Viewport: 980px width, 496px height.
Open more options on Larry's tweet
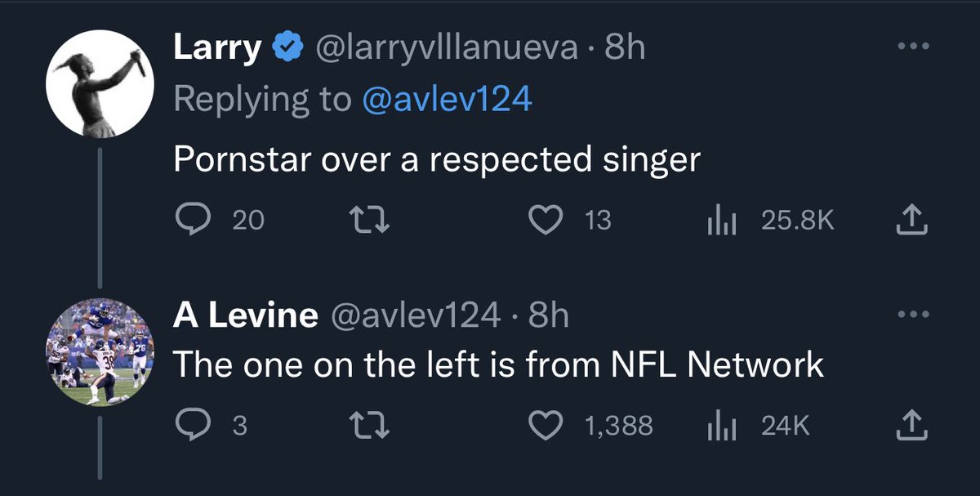pyautogui.click(x=913, y=48)
